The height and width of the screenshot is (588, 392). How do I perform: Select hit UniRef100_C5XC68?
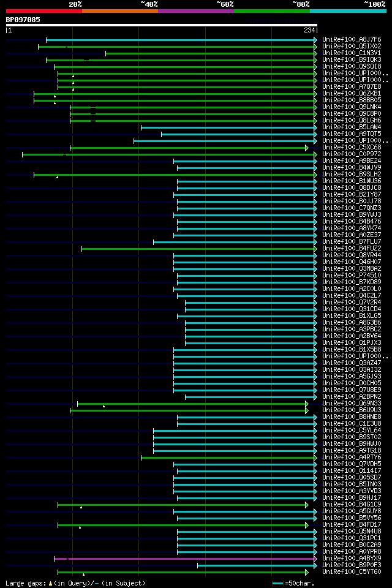352,148
